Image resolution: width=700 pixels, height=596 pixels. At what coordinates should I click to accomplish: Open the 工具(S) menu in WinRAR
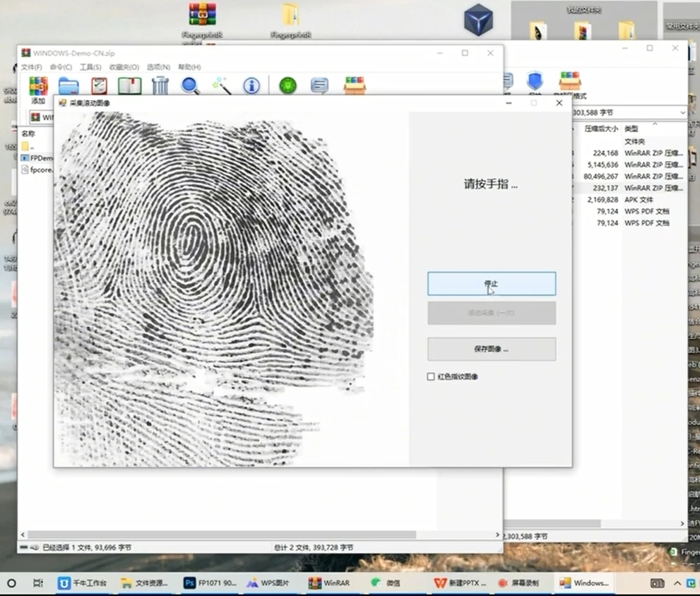(90, 67)
